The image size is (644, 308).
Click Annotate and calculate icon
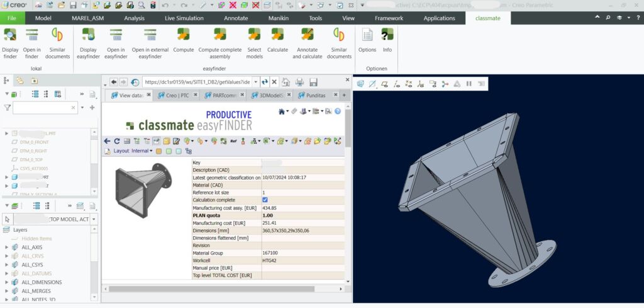307,34
